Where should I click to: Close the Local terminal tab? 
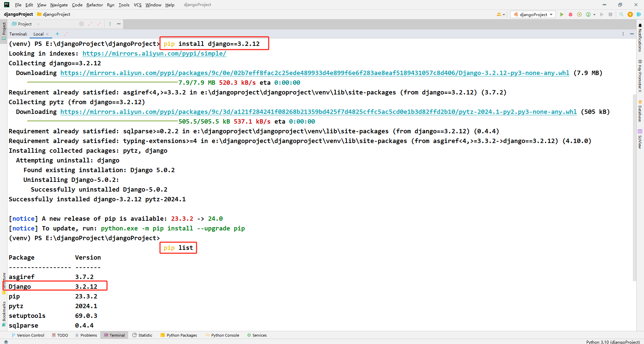(47, 34)
